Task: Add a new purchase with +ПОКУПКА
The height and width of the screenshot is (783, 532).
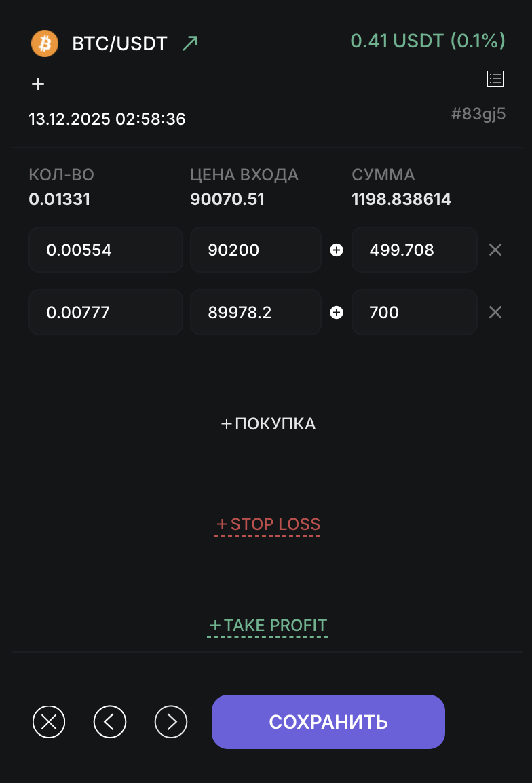Action: pyautogui.click(x=268, y=424)
